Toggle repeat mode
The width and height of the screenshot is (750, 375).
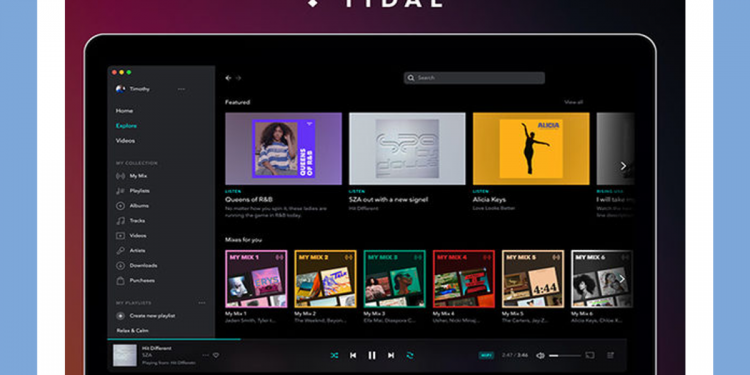click(410, 355)
